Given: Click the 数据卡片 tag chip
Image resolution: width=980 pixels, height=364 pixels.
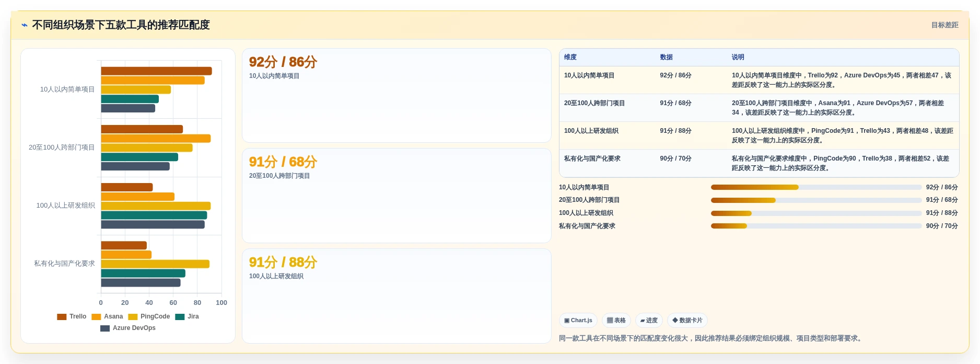Looking at the screenshot, I should pos(687,320).
